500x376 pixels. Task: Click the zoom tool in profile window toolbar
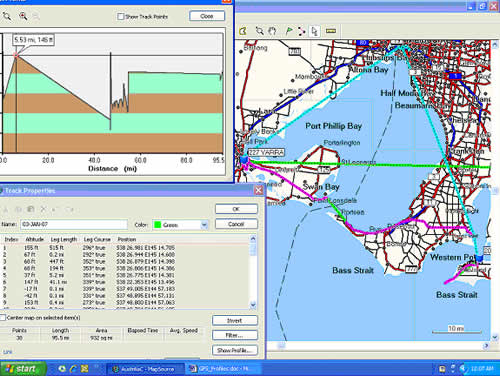[7, 16]
